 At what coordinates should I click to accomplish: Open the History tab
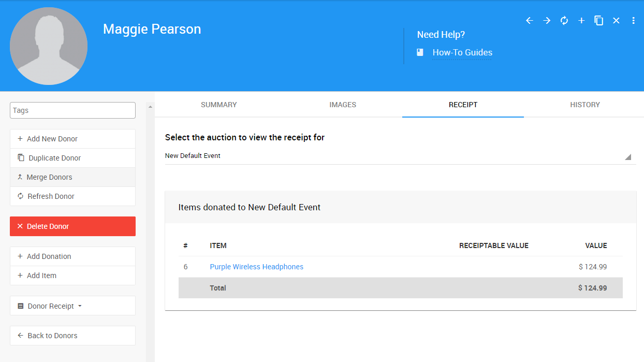pos(584,105)
